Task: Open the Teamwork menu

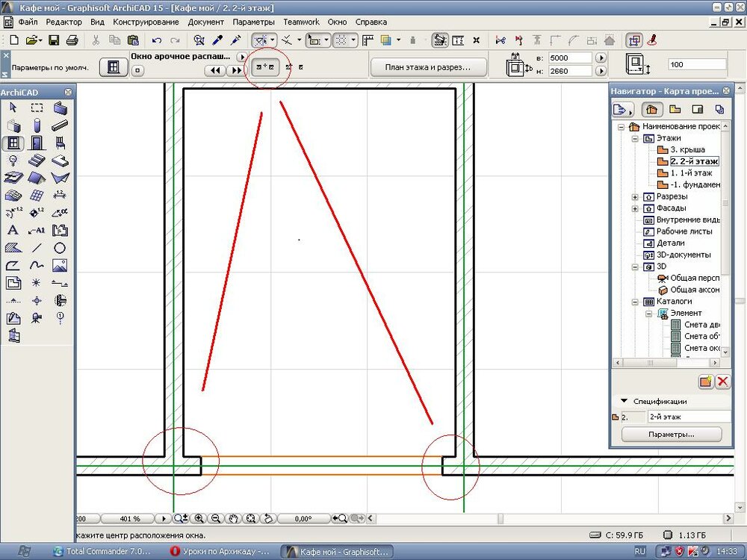Action: click(301, 22)
